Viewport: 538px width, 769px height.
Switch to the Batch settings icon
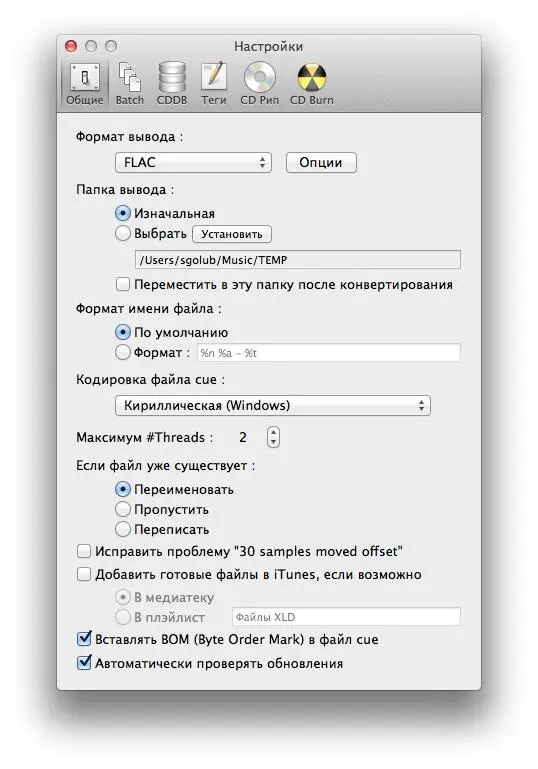[129, 84]
